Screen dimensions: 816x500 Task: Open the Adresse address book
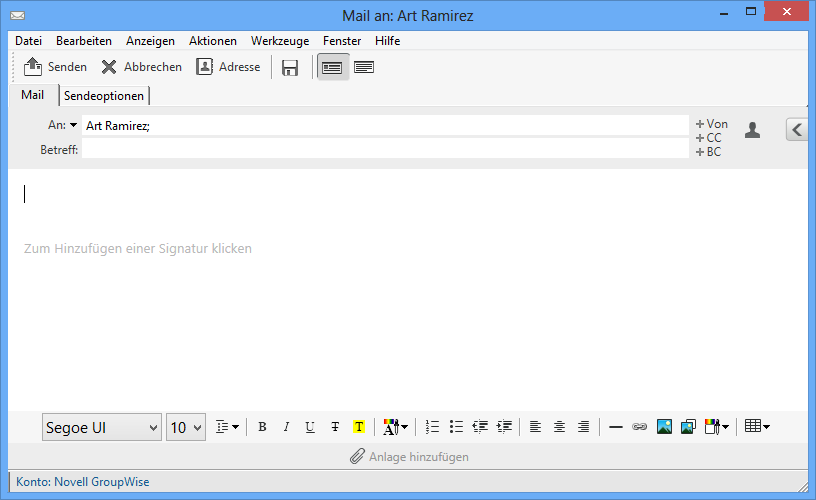(x=228, y=67)
